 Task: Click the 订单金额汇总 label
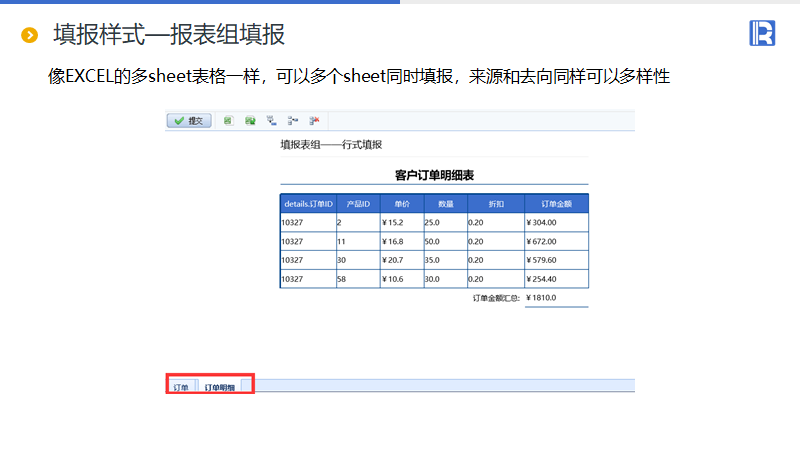496,298
